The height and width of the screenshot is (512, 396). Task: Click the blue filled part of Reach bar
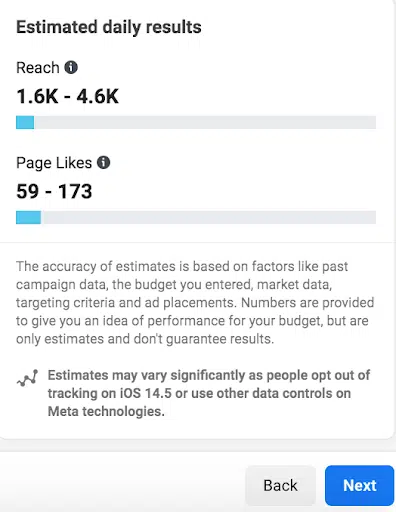tap(25, 122)
